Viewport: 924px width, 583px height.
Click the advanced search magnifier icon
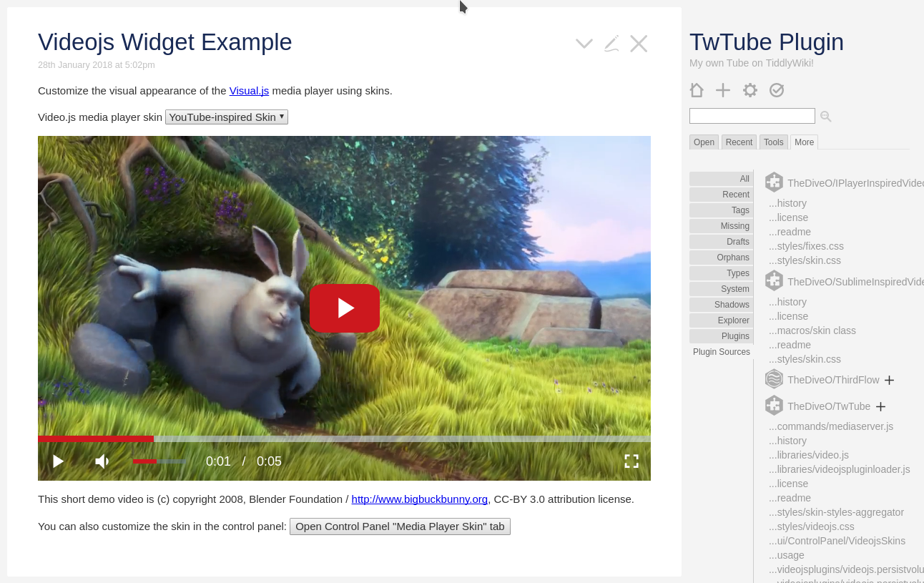pyautogui.click(x=825, y=116)
